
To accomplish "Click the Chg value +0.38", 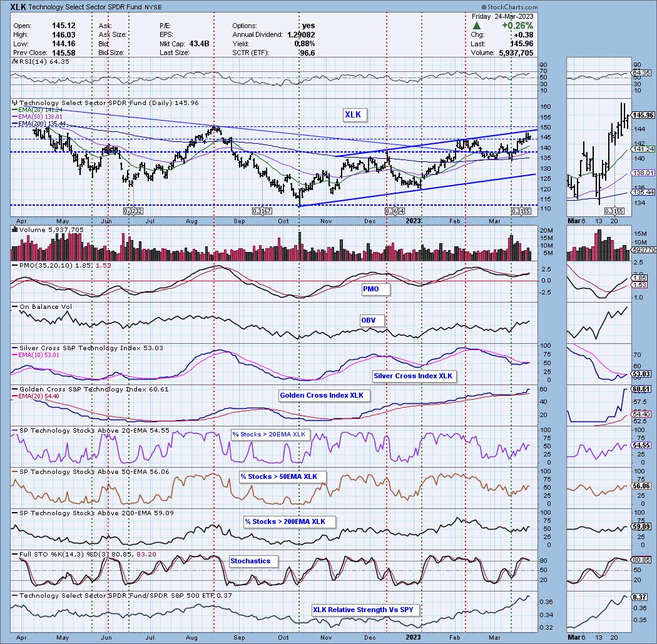I will pyautogui.click(x=524, y=35).
